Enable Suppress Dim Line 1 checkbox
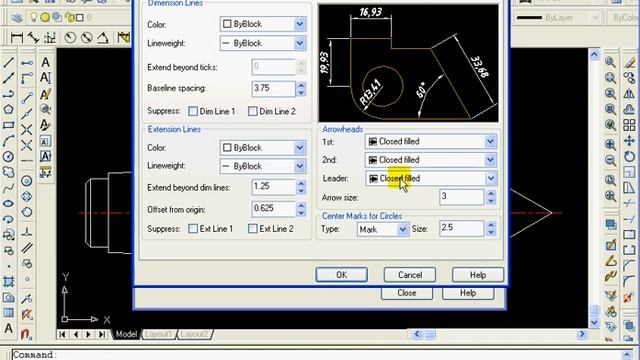Image resolution: width=640 pixels, height=360 pixels. click(193, 111)
